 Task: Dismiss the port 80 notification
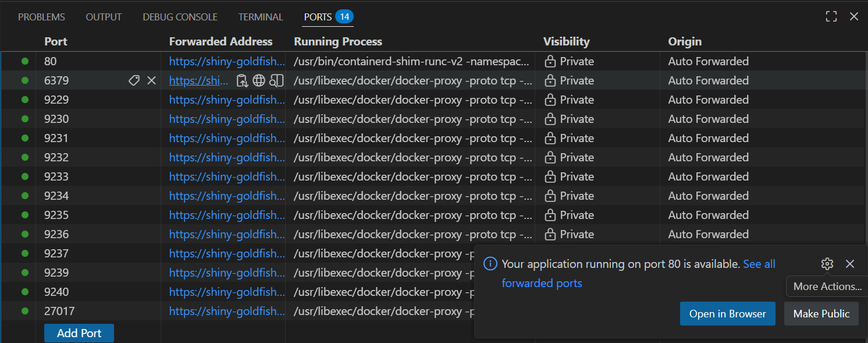tap(850, 264)
